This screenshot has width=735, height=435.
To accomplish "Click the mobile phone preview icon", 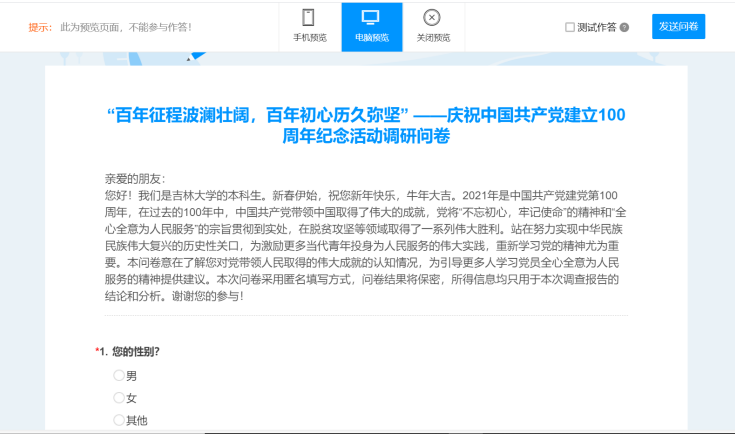I will (x=309, y=18).
